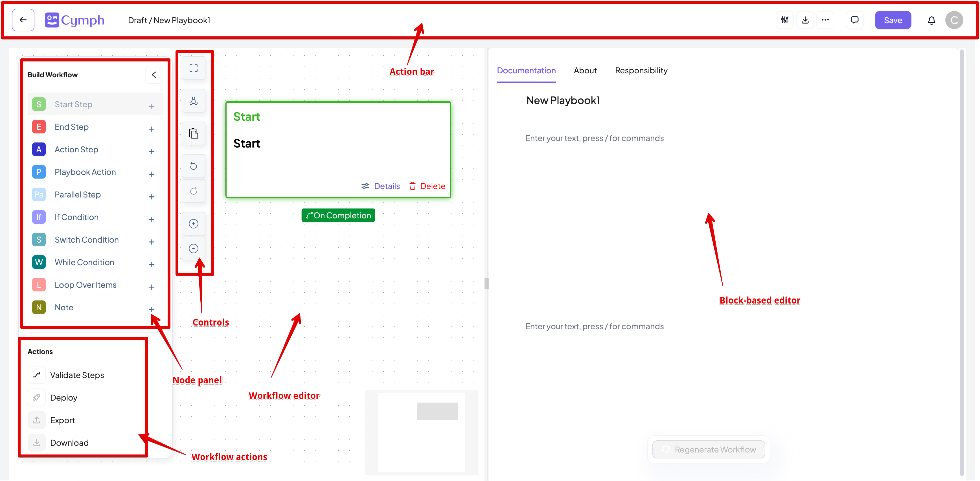The height and width of the screenshot is (481, 980).
Task: Click the download icon in the action bar
Action: (x=805, y=20)
